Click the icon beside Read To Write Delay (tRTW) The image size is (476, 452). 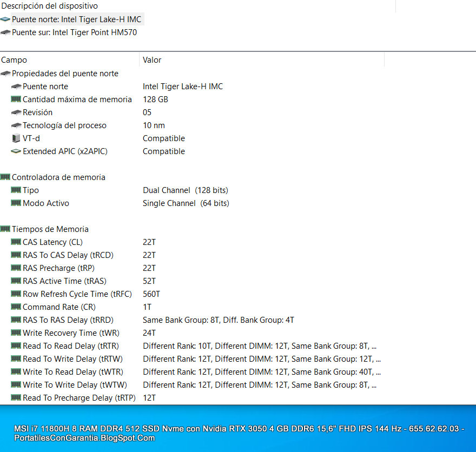click(x=16, y=358)
